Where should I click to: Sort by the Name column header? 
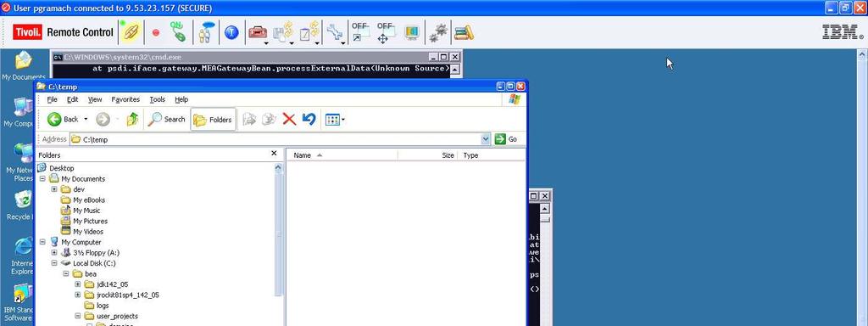tap(342, 155)
